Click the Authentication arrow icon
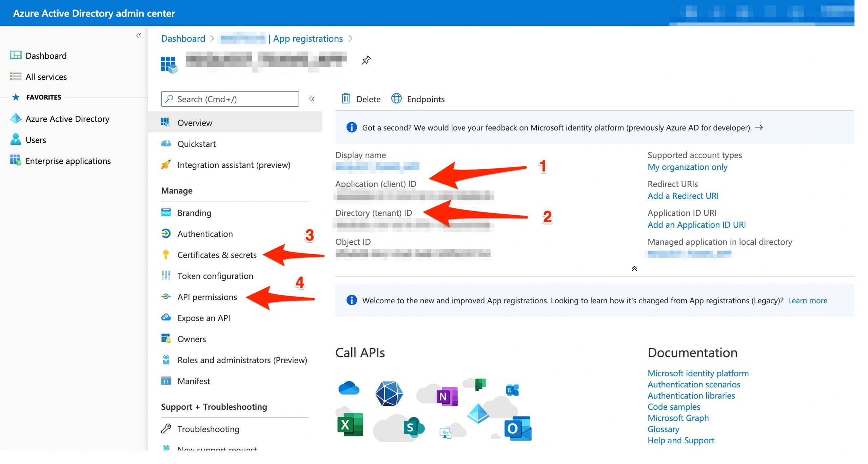Screen dimensions: 868x464 (x=166, y=234)
